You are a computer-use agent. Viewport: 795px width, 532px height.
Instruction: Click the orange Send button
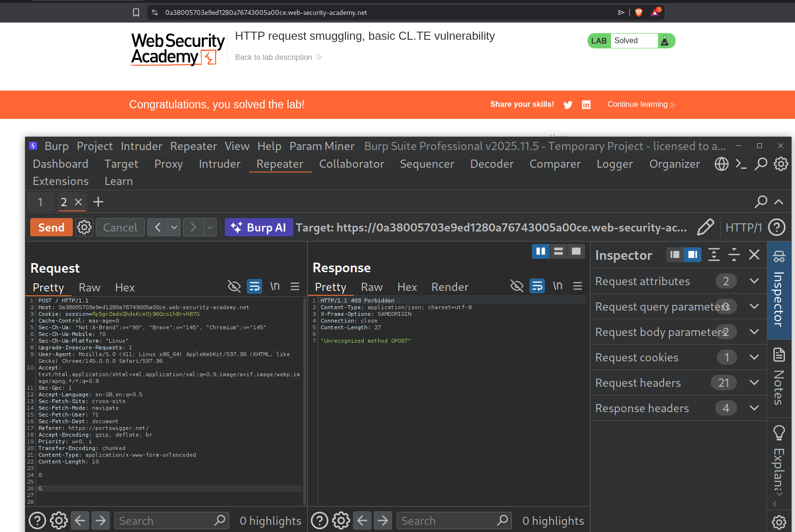[x=51, y=228]
